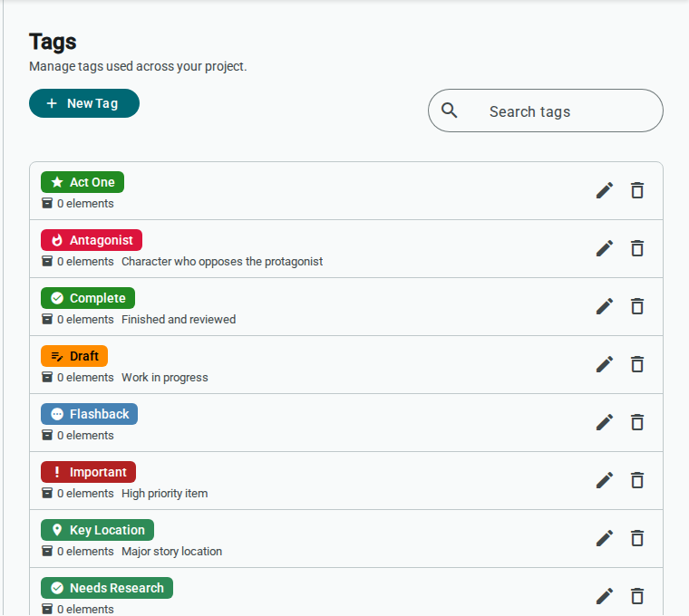Click the magnifier search icon
The width and height of the screenshot is (689, 616).
coord(449,111)
